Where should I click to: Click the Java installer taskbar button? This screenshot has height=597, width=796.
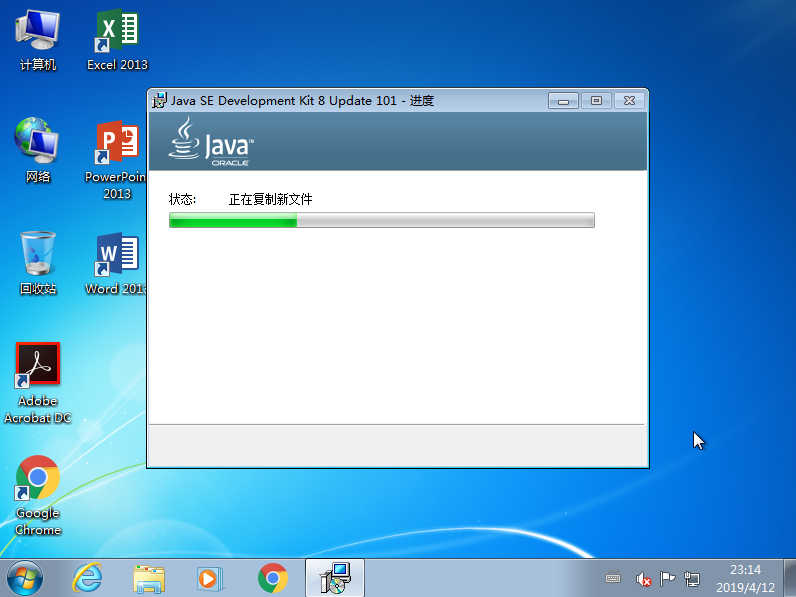pos(335,578)
